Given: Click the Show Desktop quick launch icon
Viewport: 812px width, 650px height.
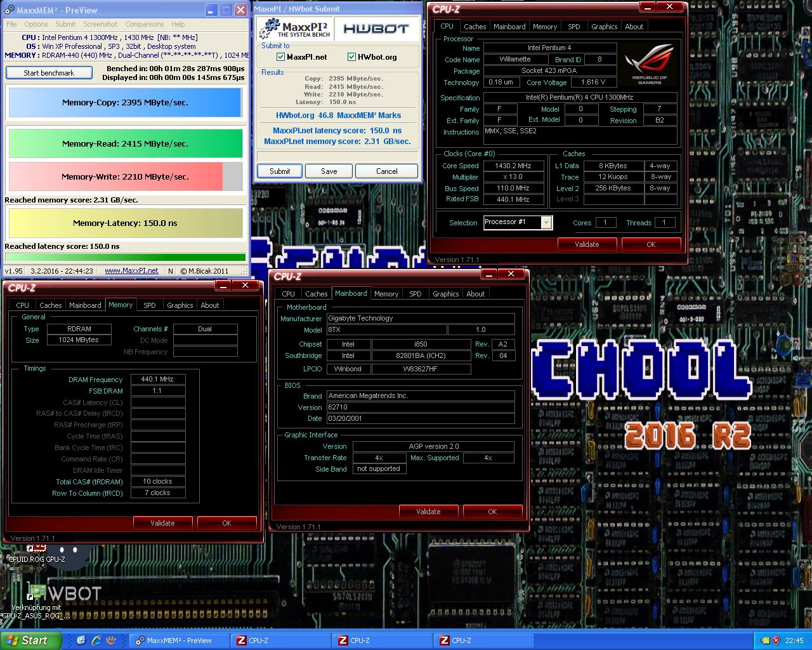Looking at the screenshot, I should pos(81,640).
